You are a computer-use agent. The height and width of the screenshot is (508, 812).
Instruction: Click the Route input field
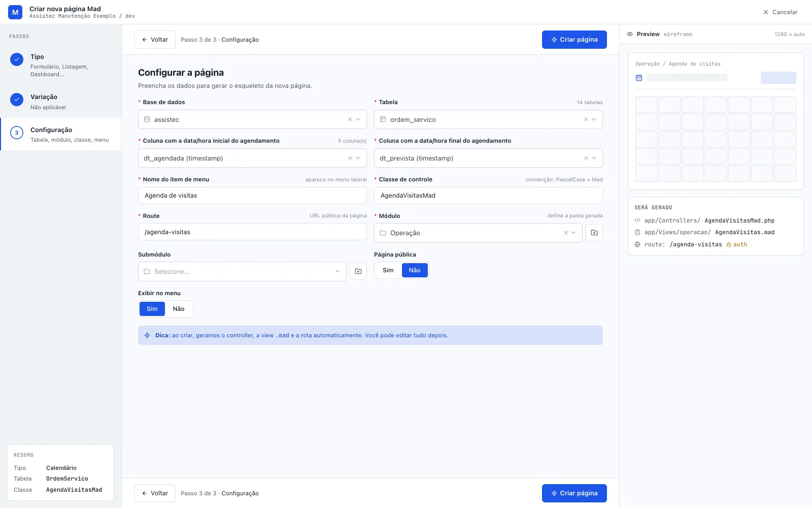[x=252, y=232]
